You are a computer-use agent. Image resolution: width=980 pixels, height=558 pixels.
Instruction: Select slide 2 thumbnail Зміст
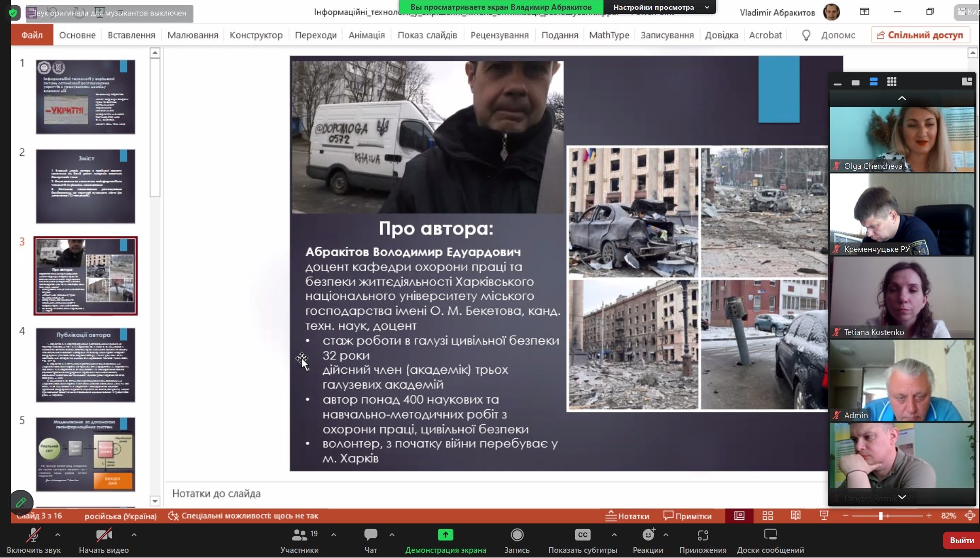pyautogui.click(x=86, y=186)
